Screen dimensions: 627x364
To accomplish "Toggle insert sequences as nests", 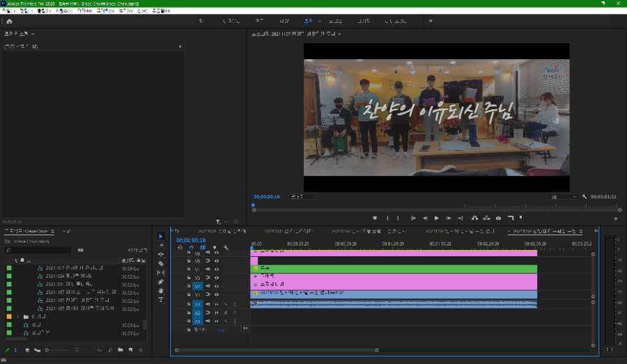I will 180,248.
